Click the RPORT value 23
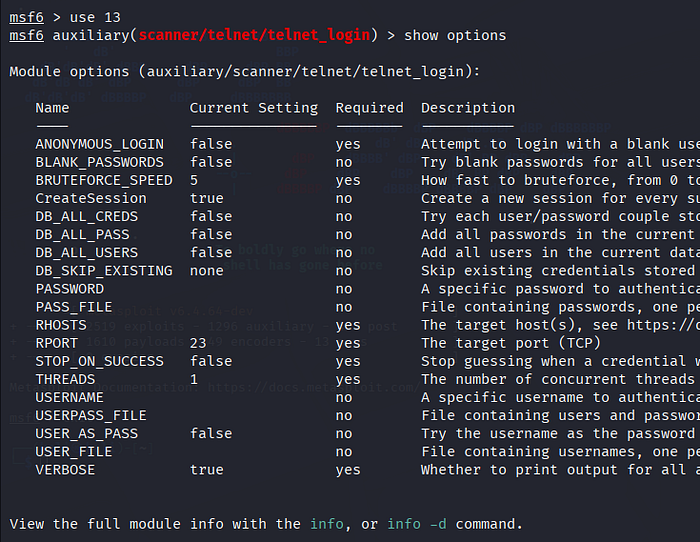Screen dimensions: 700x542 point(198,343)
